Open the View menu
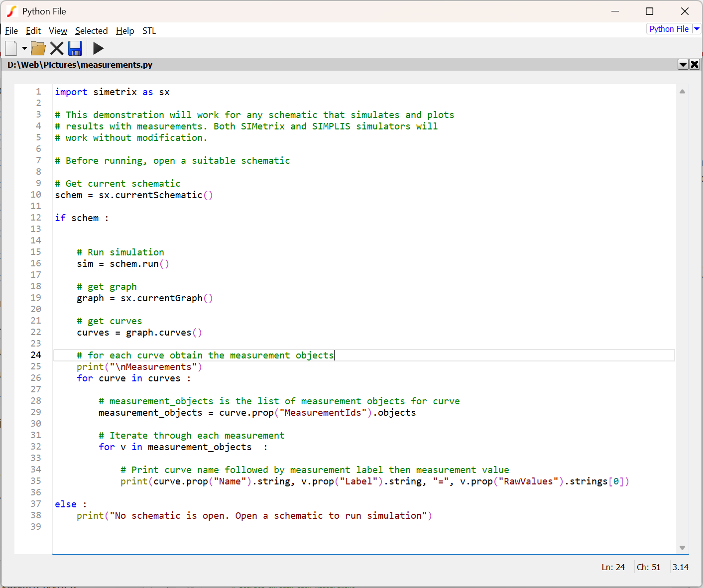This screenshot has width=703, height=588. (x=58, y=31)
